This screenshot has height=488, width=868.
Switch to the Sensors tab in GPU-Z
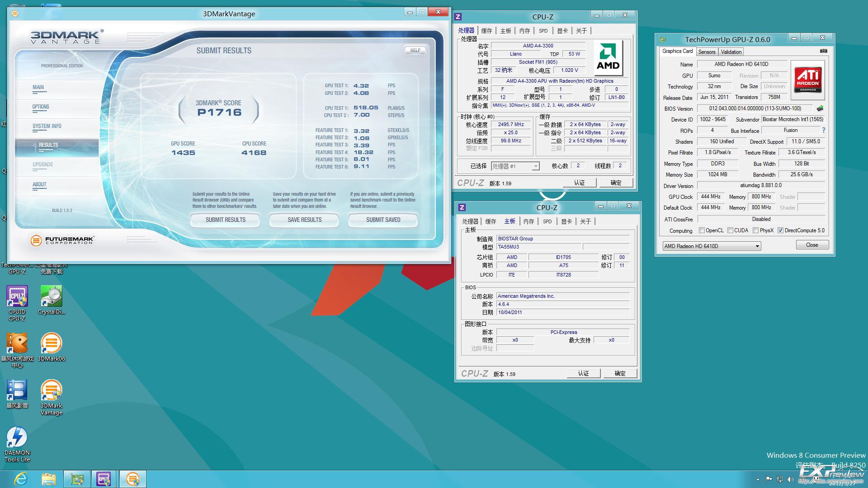[x=707, y=52]
